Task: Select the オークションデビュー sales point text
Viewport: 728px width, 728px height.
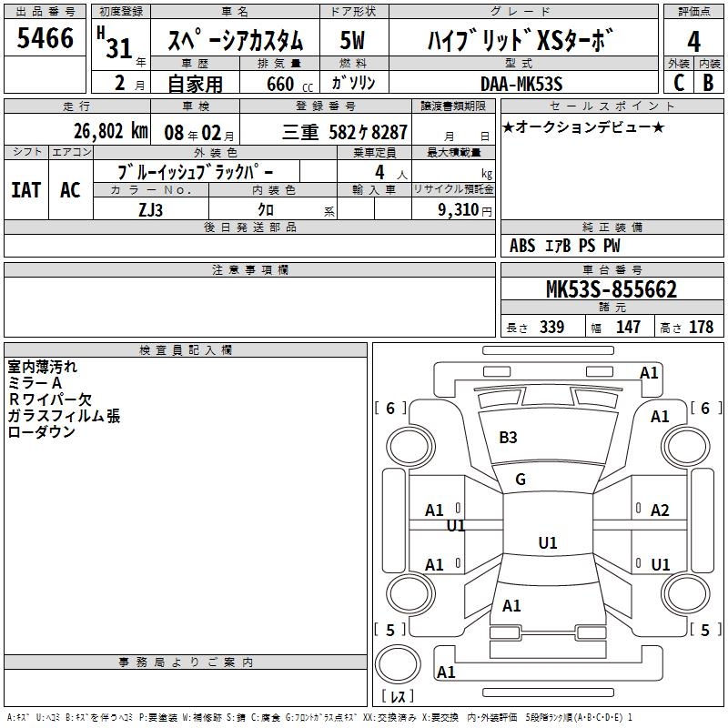Action: pyautogui.click(x=583, y=126)
